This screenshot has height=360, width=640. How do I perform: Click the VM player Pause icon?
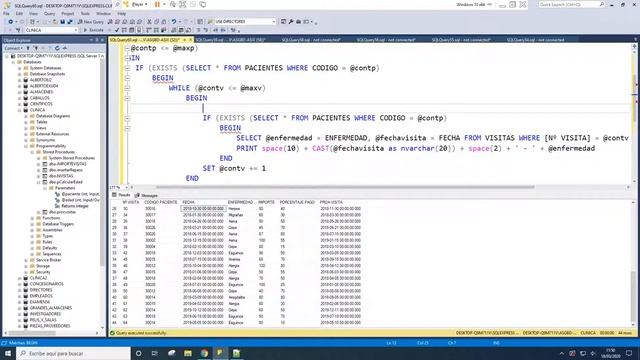(x=157, y=4)
